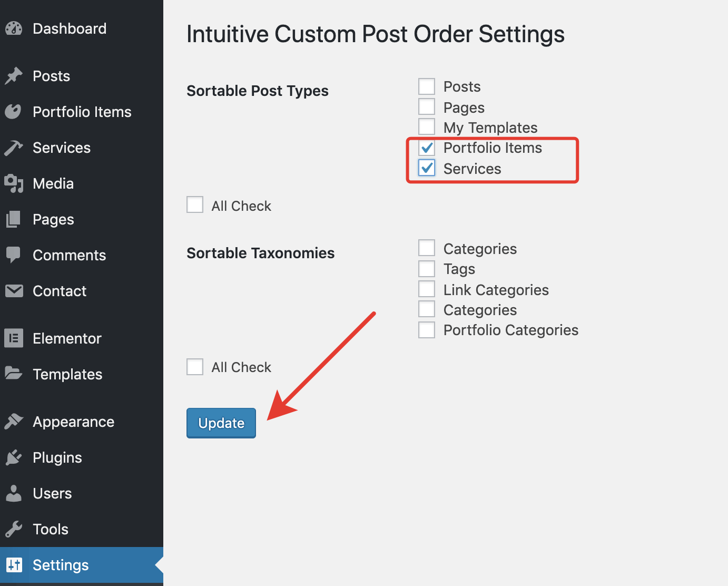Image resolution: width=728 pixels, height=586 pixels.
Task: Click the Contact envelope icon
Action: click(x=14, y=291)
